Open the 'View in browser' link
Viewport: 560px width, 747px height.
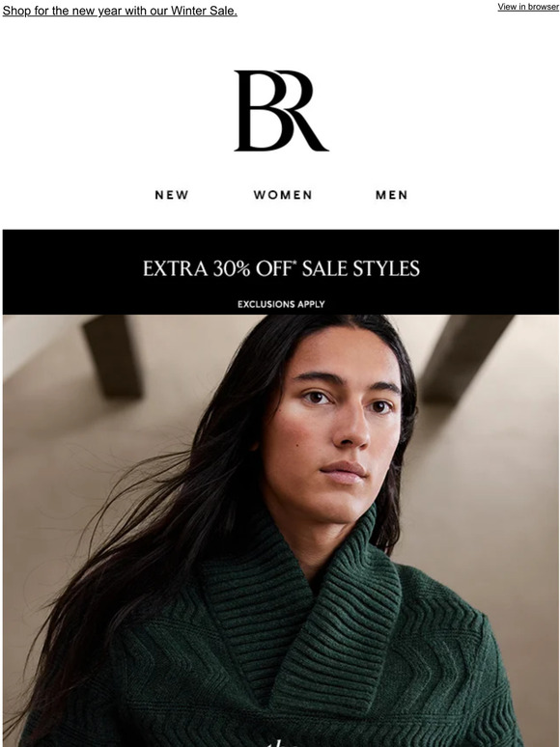pyautogui.click(x=528, y=7)
